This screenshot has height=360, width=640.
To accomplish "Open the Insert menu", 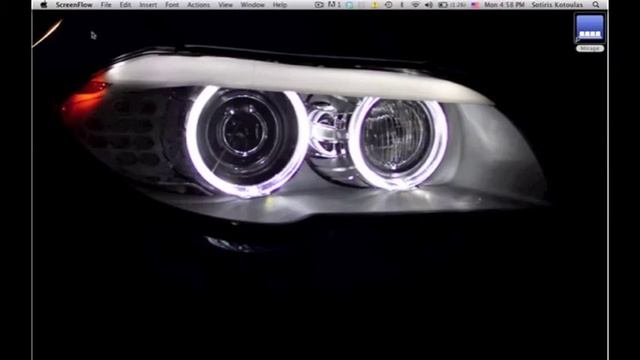I will coord(148,5).
